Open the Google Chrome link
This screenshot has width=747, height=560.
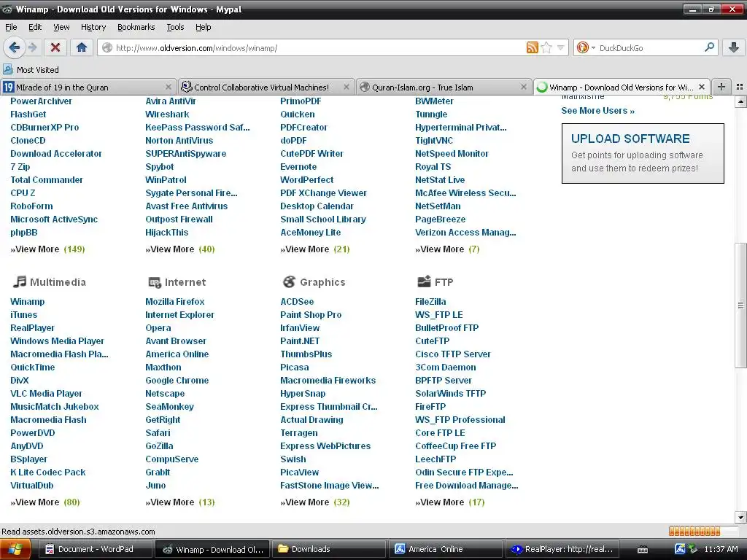(177, 380)
